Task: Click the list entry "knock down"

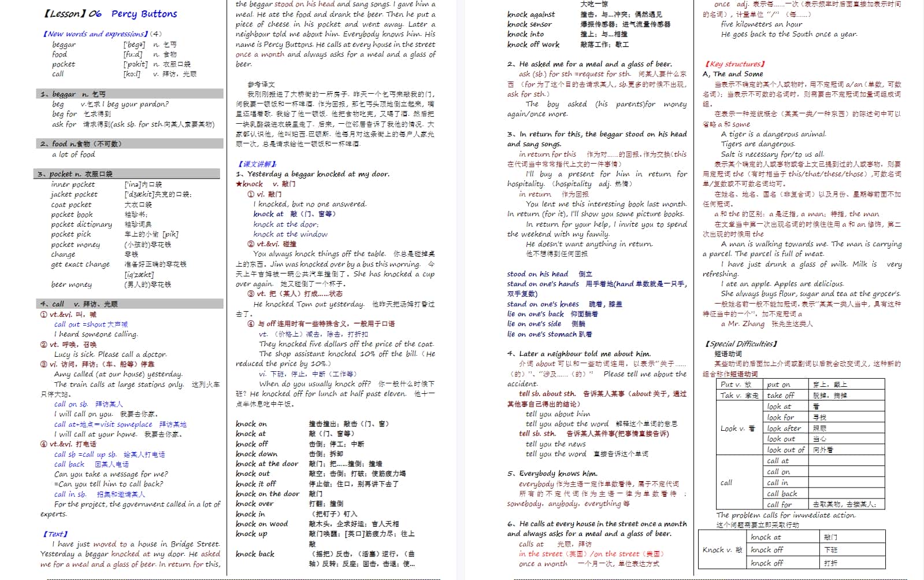Action: [x=257, y=454]
